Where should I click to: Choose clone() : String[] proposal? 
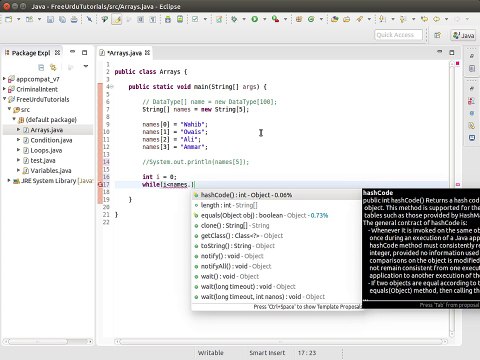click(276, 226)
